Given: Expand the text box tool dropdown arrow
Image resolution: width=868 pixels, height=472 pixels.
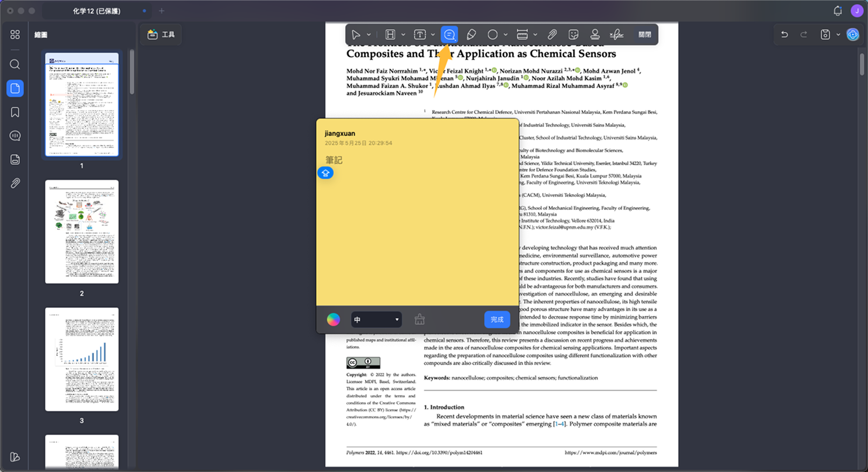Looking at the screenshot, I should pyautogui.click(x=433, y=34).
